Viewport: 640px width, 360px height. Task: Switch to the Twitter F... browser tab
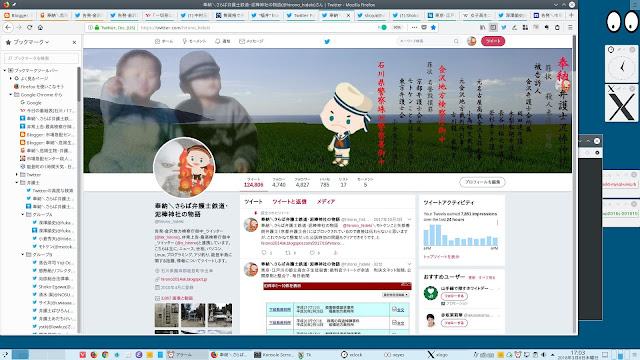301,15
